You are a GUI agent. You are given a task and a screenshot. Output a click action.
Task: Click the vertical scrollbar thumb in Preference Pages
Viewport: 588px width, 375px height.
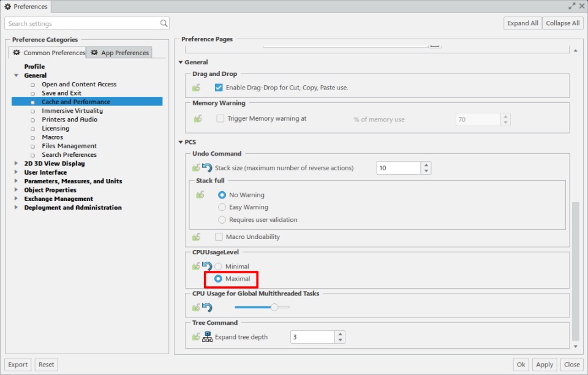tap(576, 271)
